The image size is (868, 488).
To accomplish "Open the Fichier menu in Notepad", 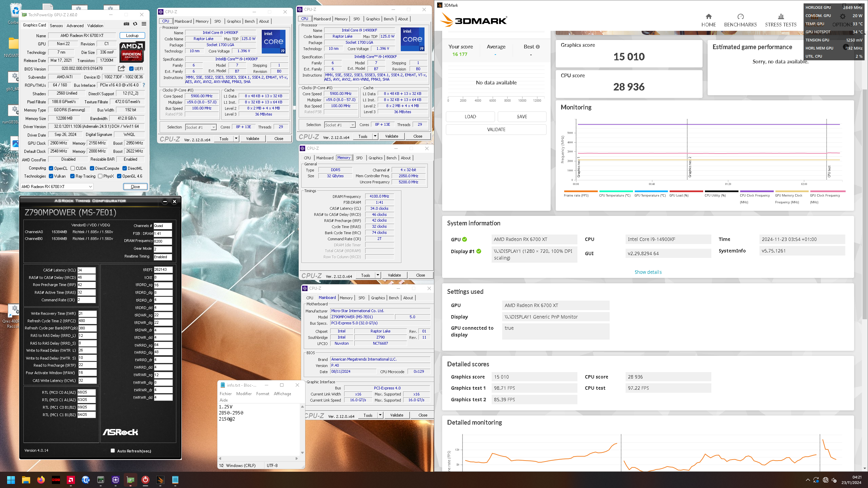I will 225,394.
